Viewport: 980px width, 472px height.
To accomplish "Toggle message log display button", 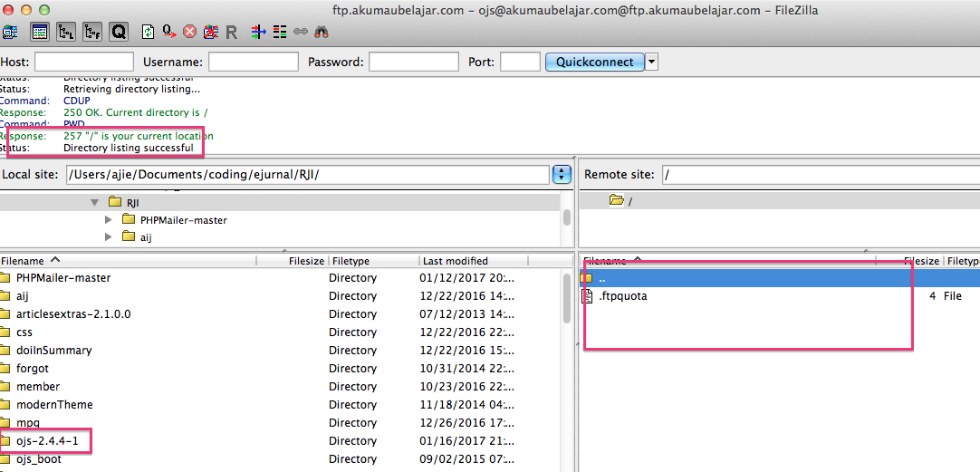I will click(39, 32).
